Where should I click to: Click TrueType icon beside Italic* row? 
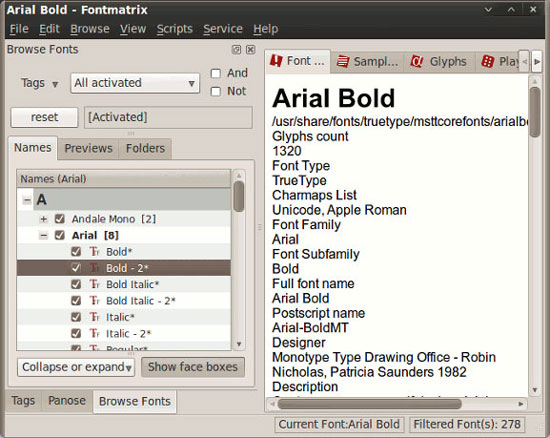(94, 317)
